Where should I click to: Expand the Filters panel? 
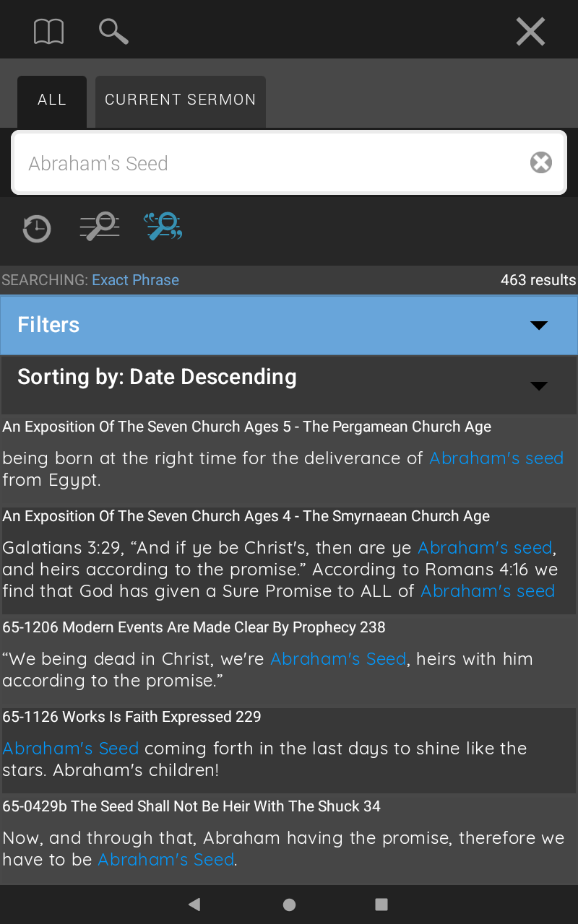[x=289, y=325]
